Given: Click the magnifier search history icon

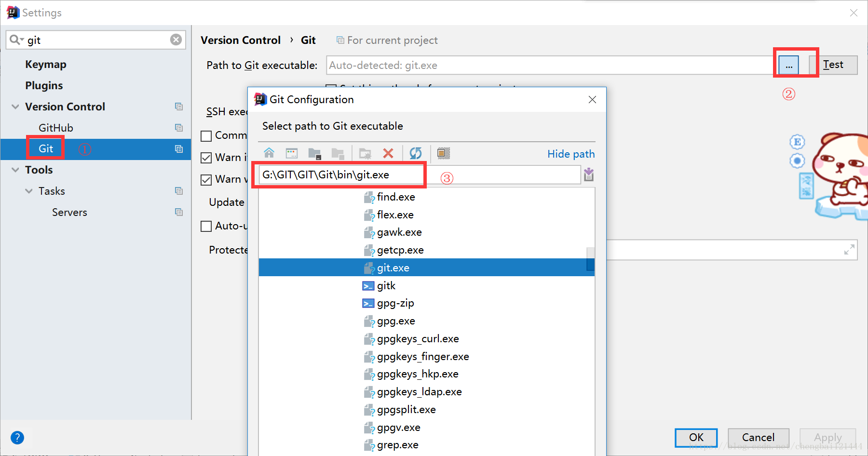Looking at the screenshot, I should click(x=17, y=40).
